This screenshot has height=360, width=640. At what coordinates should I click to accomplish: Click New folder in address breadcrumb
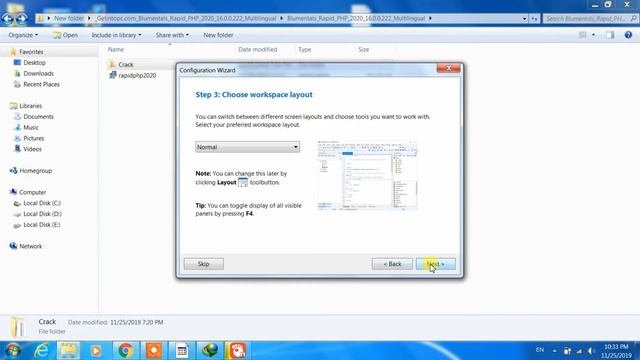click(69, 18)
